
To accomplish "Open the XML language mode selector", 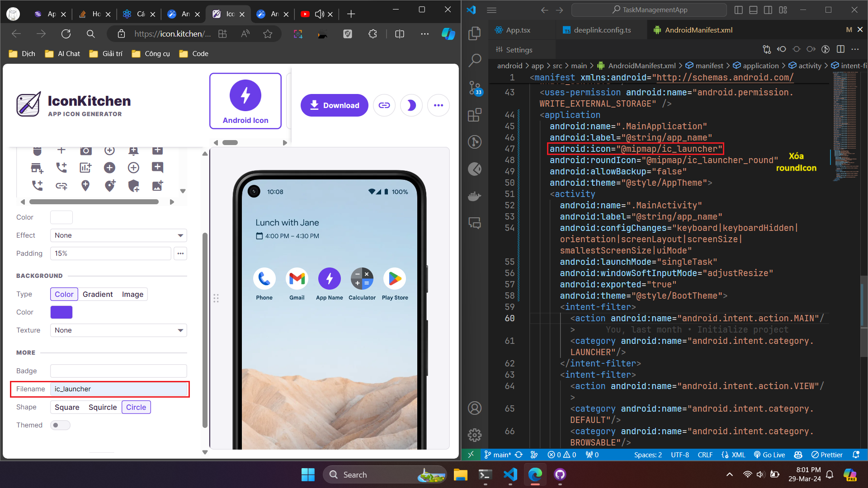I will pyautogui.click(x=733, y=455).
